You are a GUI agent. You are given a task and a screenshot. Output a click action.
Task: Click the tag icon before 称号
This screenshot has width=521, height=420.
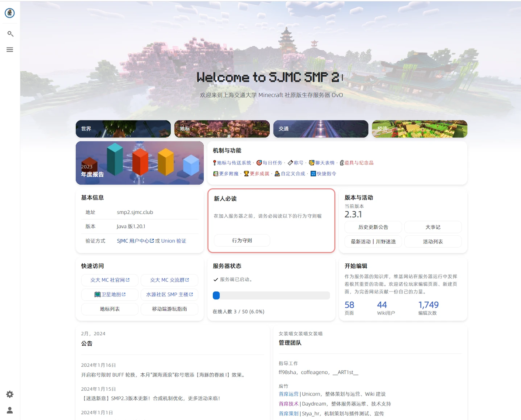(x=290, y=163)
